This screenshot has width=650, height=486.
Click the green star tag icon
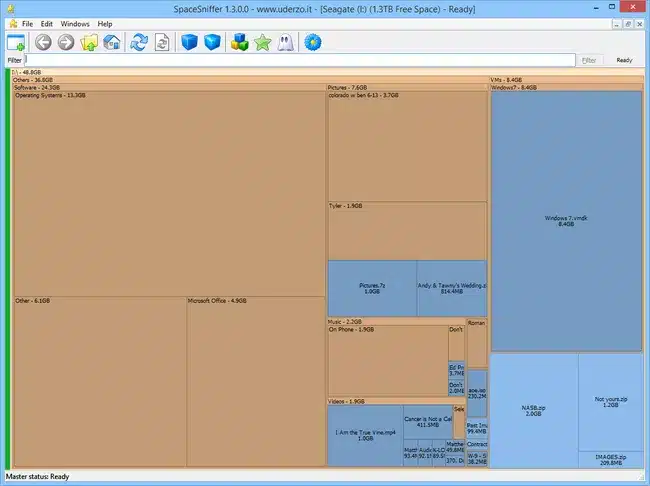tap(262, 42)
